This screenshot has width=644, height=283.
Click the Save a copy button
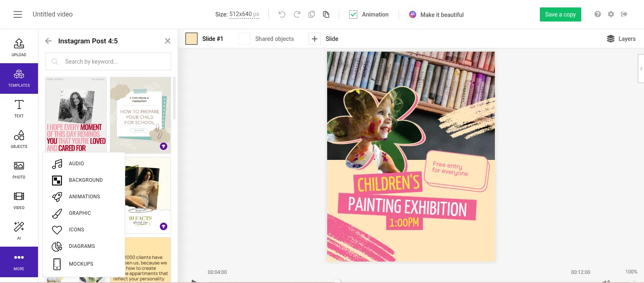click(560, 14)
